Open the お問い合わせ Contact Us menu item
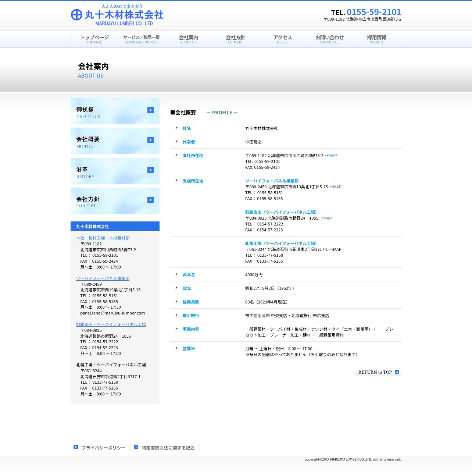472x476 pixels. (329, 39)
